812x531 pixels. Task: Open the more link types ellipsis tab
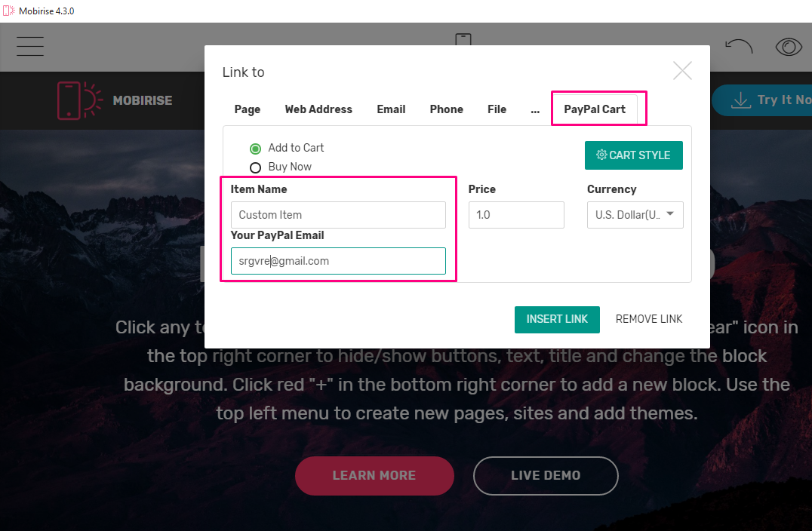coord(535,109)
